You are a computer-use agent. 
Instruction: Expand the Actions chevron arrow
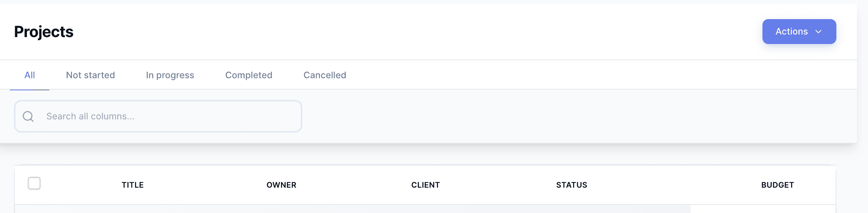818,32
